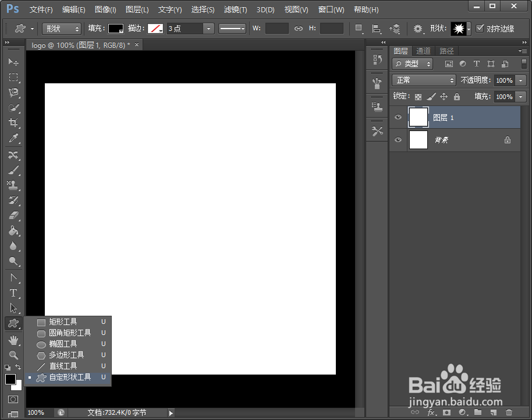
Task: Toggle the Align Edges checkbox
Action: (x=480, y=28)
